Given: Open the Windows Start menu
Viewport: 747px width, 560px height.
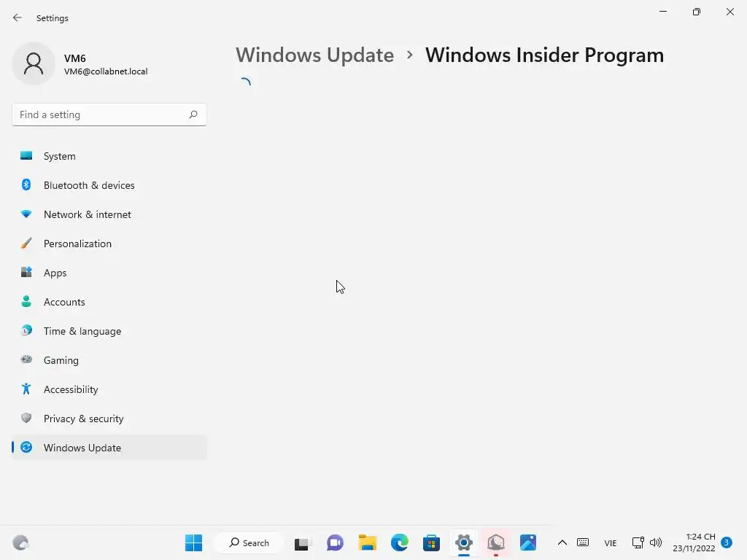Looking at the screenshot, I should point(193,542).
